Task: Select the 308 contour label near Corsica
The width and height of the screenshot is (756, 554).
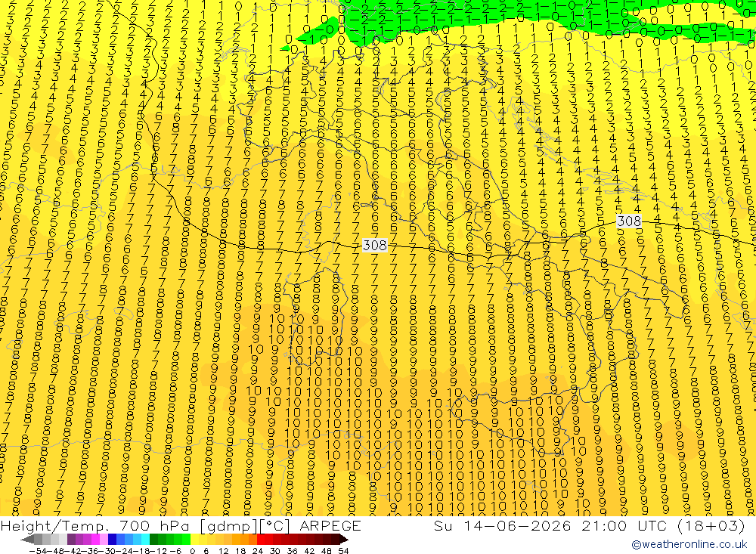Action: [375, 246]
